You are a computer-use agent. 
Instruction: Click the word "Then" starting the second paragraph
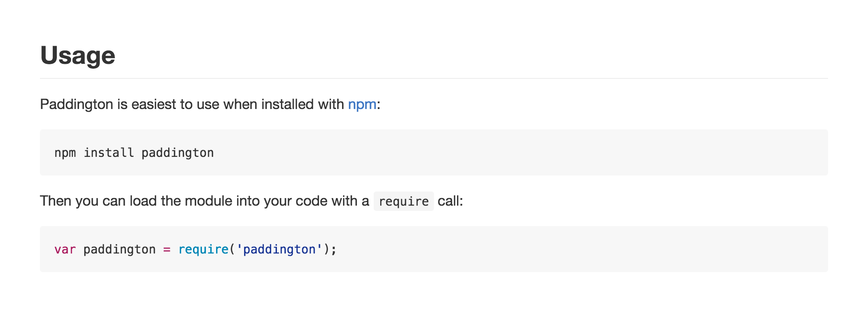56,201
